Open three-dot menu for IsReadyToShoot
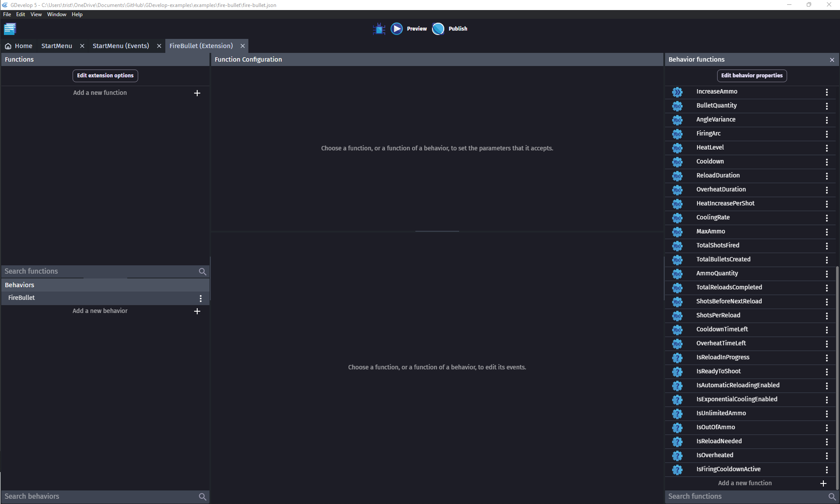 tap(826, 372)
